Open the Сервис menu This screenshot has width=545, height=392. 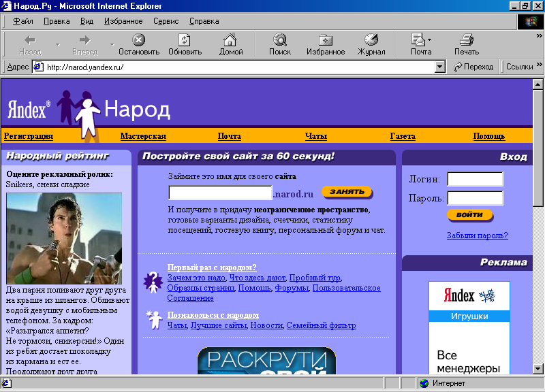166,21
